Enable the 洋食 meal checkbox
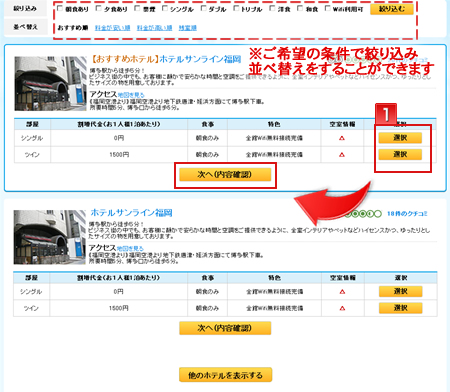 (x=272, y=8)
